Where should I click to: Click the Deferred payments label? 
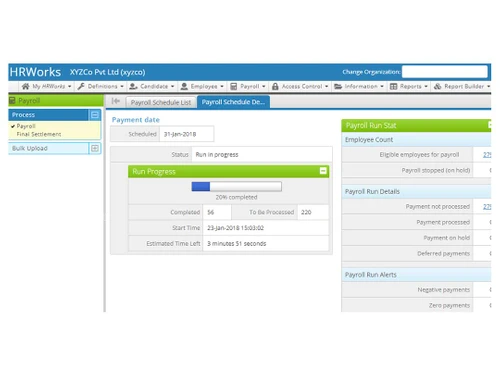pos(443,254)
